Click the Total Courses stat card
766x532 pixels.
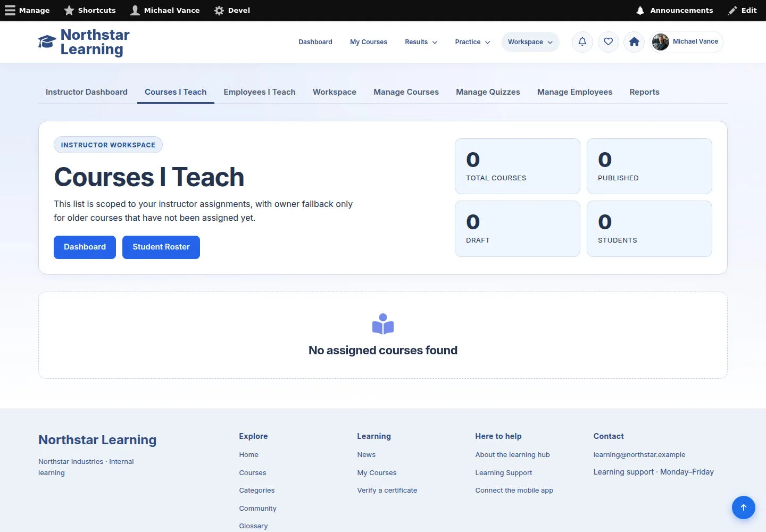pyautogui.click(x=518, y=167)
